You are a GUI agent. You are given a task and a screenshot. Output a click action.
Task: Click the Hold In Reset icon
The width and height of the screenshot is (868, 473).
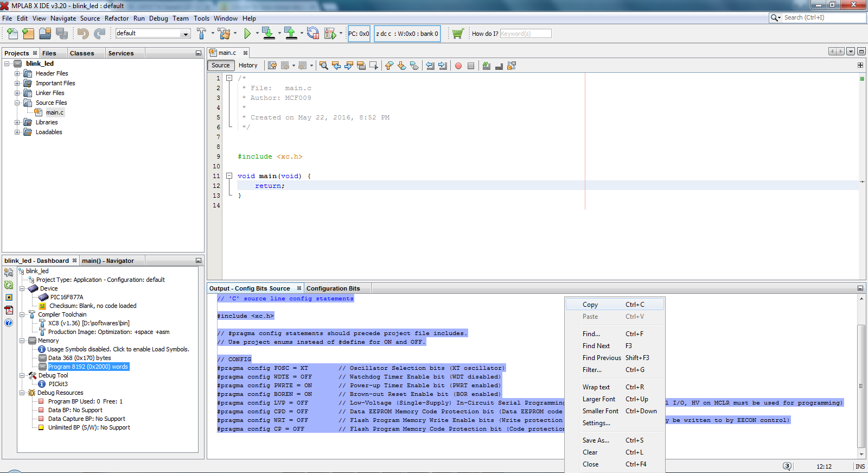(x=313, y=34)
